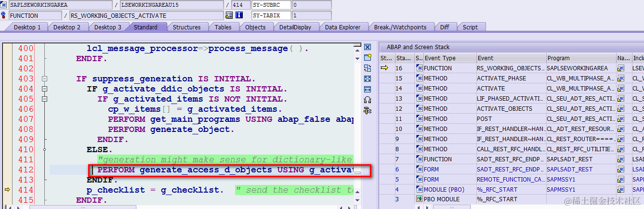This screenshot has height=209, width=644.
Task: Collapse the IF block at line 405
Action: click(44, 99)
